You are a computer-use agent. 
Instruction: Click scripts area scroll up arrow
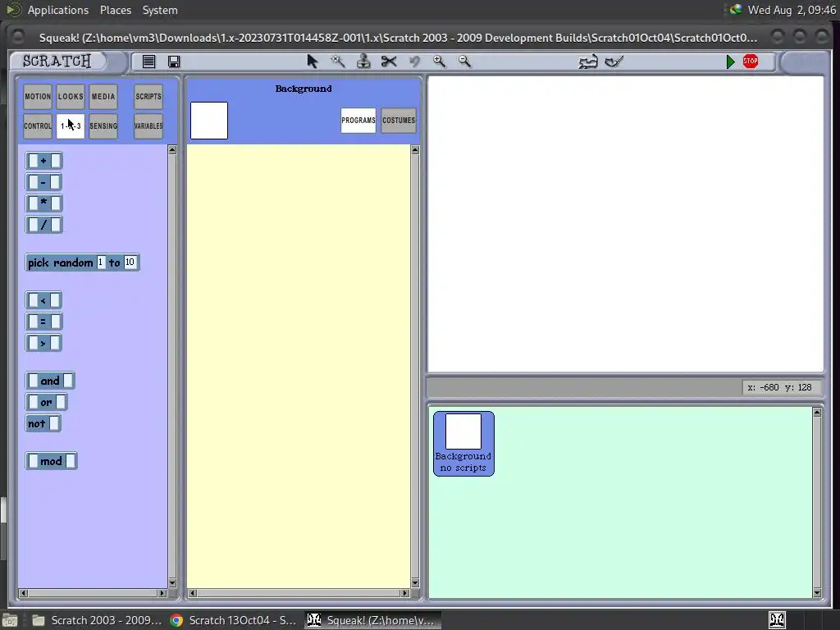point(415,150)
